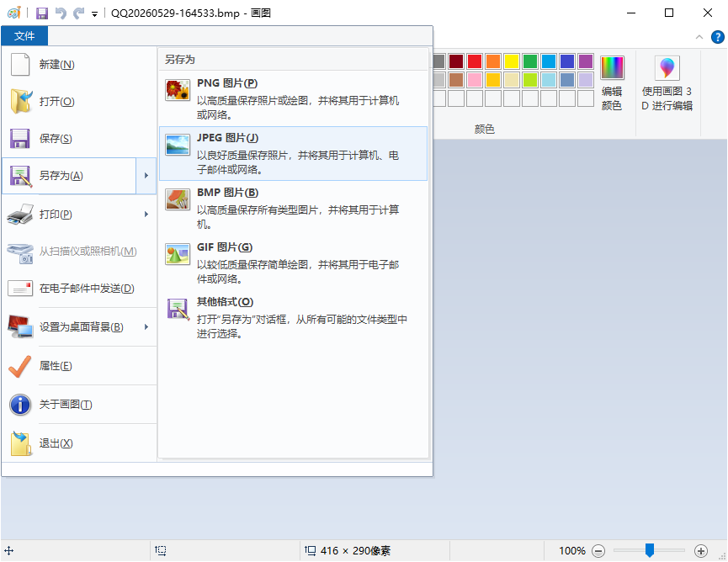This screenshot has height=562, width=728.
Task: Pick the purple color swatch
Action: click(x=586, y=61)
